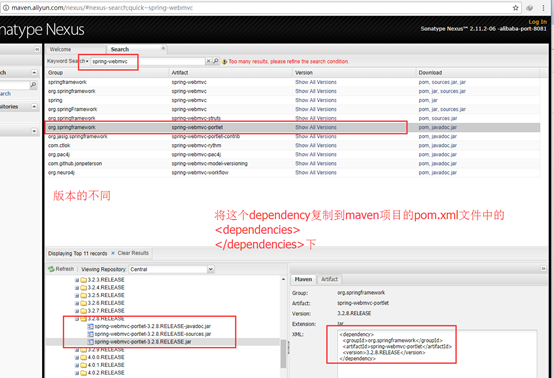Clear the keyword search field with X icon
Image resolution: width=554 pixels, height=378 pixels.
[x=208, y=61]
